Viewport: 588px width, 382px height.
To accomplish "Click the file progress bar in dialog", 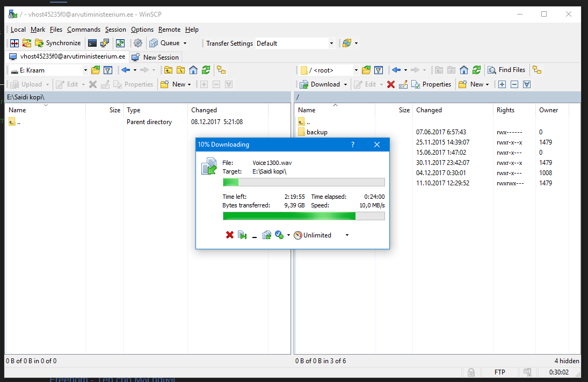I will tap(304, 182).
